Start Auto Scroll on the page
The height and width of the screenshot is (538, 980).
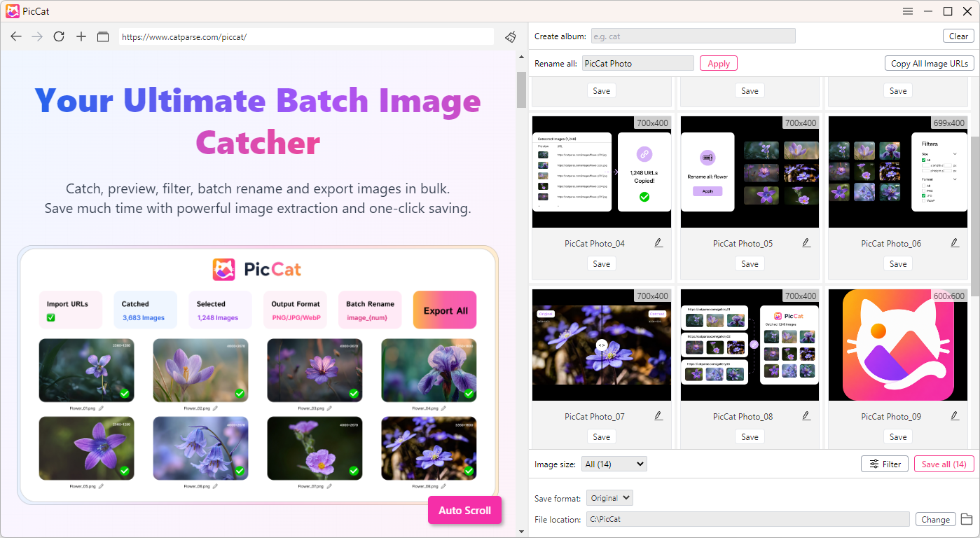click(465, 510)
